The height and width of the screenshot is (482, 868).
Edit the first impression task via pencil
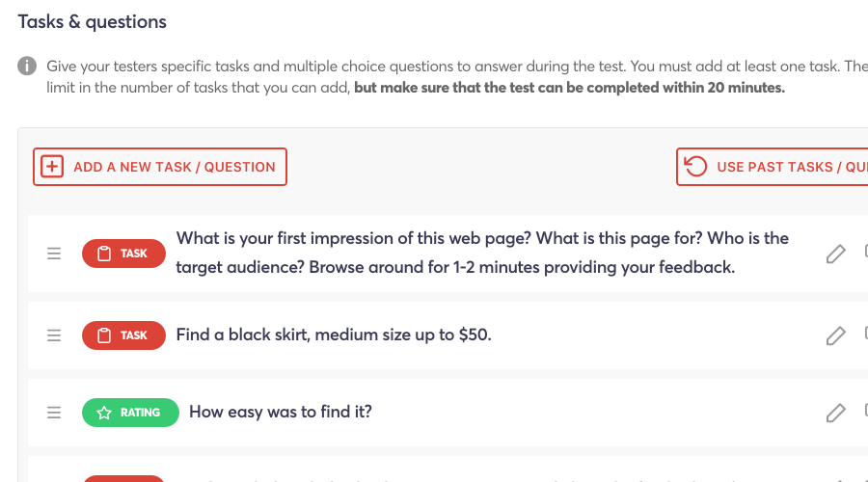click(835, 254)
